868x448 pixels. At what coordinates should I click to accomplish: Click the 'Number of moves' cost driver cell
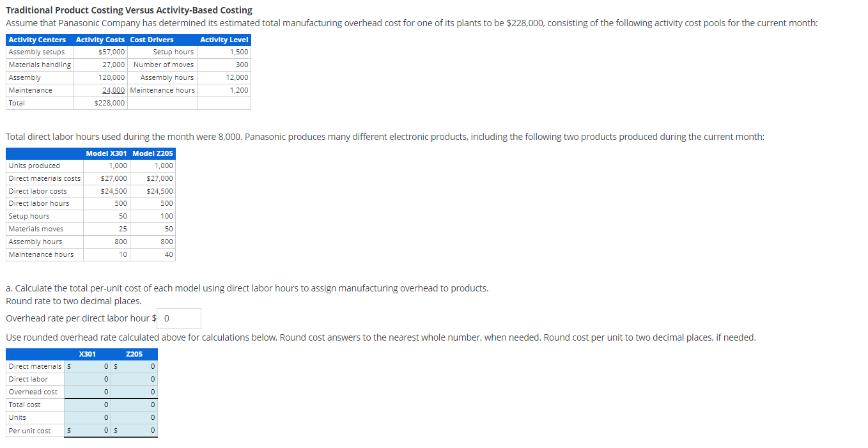pos(164,65)
